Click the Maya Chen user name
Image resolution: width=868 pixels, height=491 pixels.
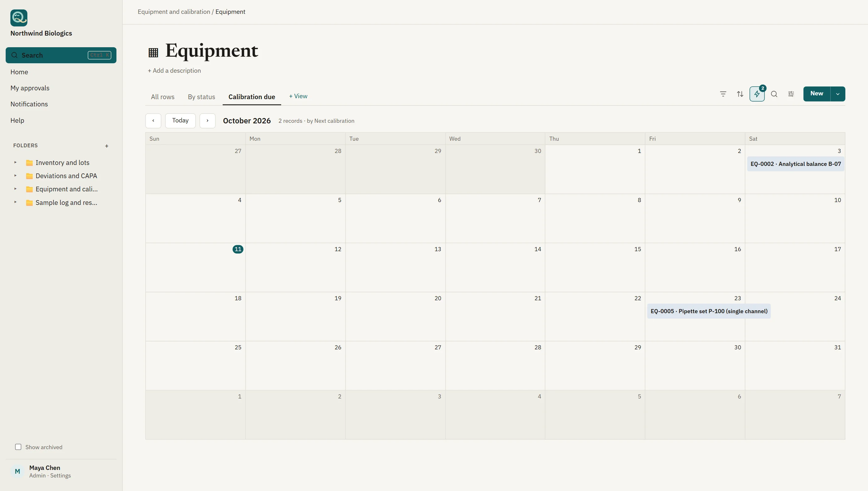pyautogui.click(x=45, y=468)
